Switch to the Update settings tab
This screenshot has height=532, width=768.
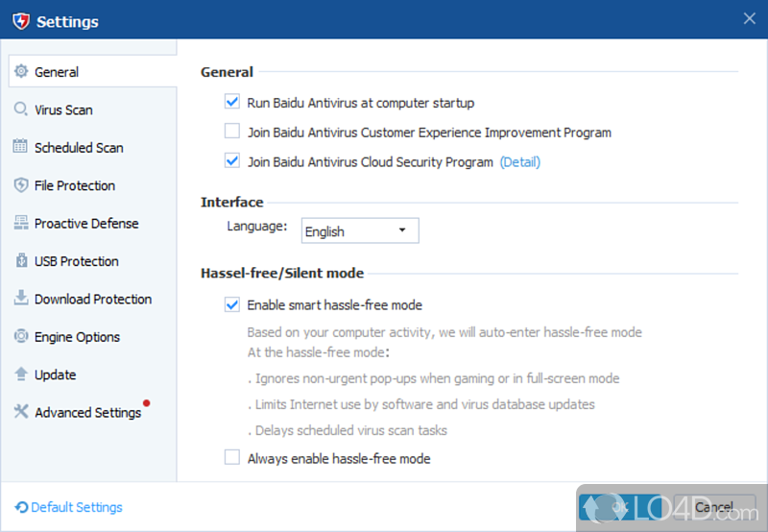(55, 375)
